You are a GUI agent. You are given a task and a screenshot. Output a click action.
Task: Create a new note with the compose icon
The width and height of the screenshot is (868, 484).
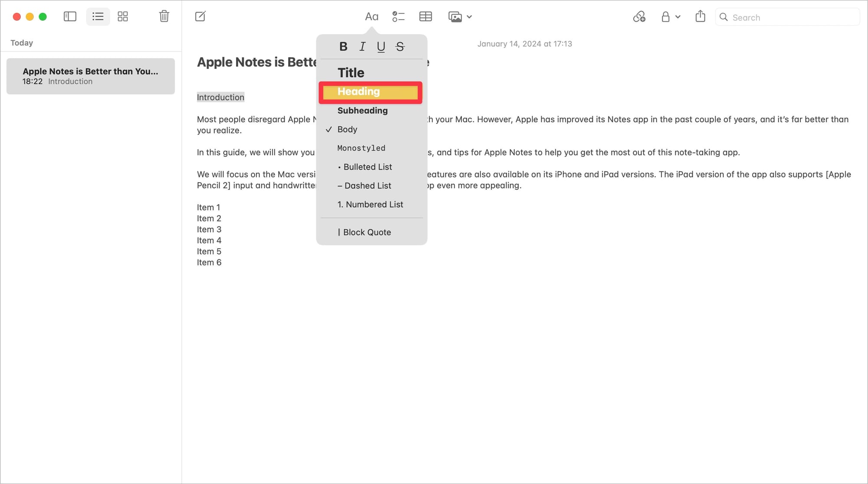(200, 16)
